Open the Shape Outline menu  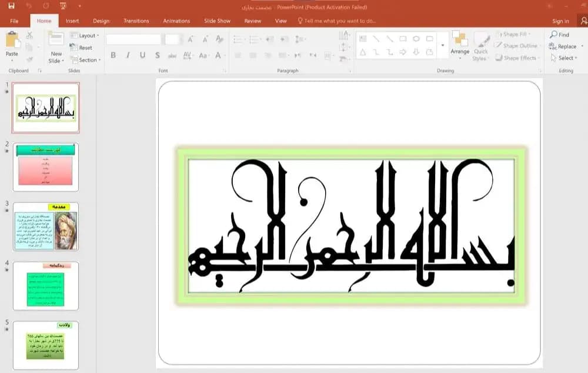(x=517, y=46)
